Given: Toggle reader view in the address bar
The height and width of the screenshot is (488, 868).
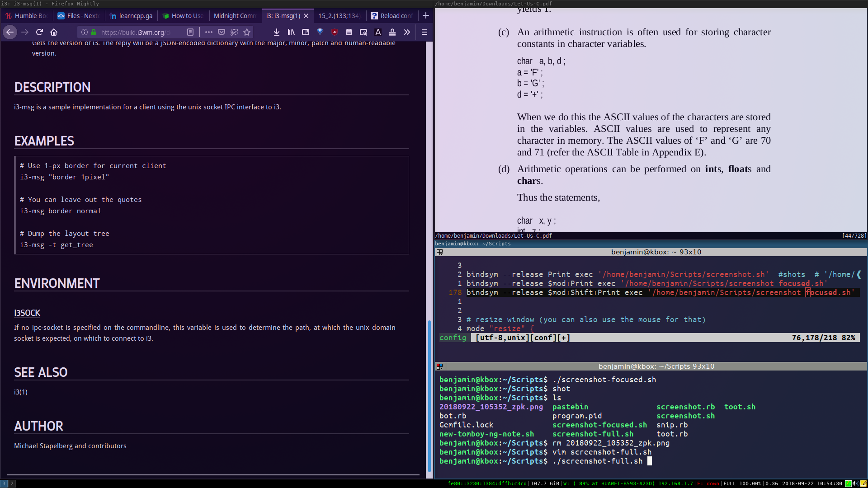Looking at the screenshot, I should [190, 32].
